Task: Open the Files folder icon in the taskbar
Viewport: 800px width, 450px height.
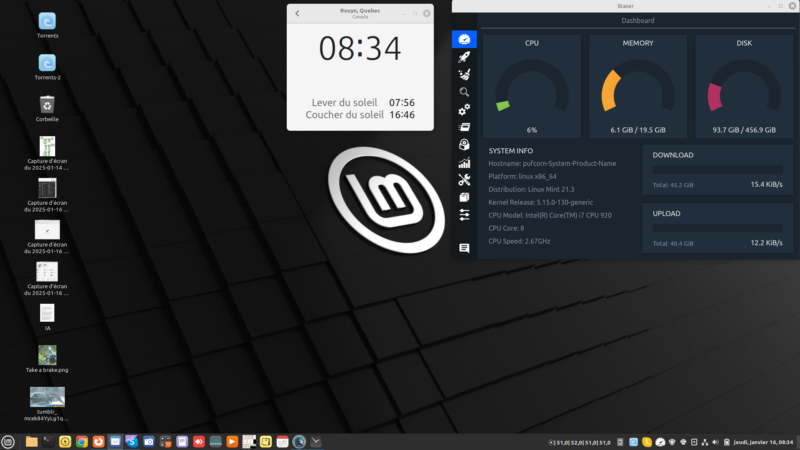Action: pyautogui.click(x=31, y=441)
